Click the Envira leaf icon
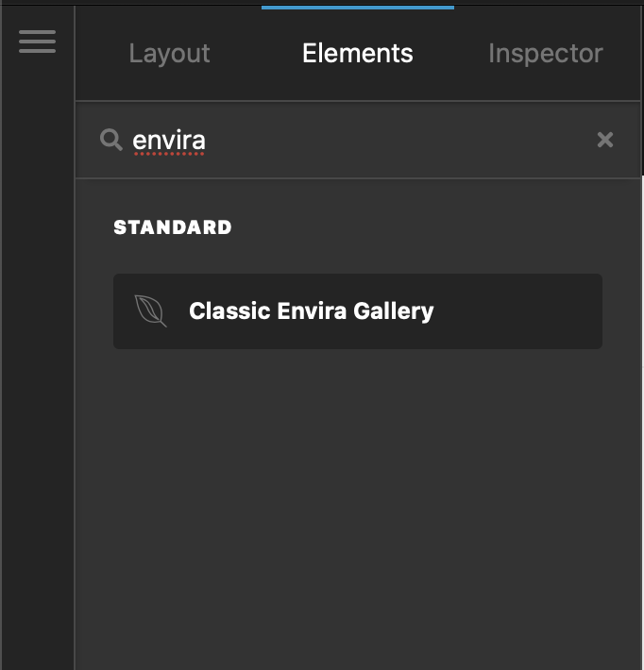The width and height of the screenshot is (644, 670). point(150,311)
